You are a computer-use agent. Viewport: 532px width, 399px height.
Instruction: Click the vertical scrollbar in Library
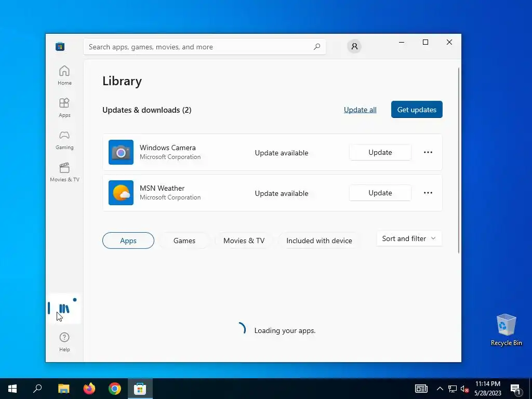coord(459,160)
